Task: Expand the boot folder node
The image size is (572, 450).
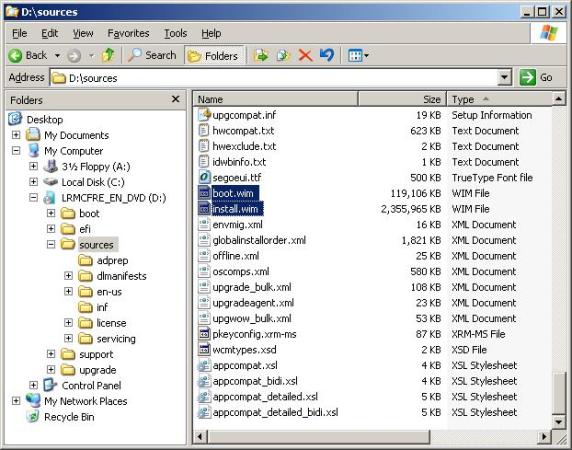Action: (51, 213)
